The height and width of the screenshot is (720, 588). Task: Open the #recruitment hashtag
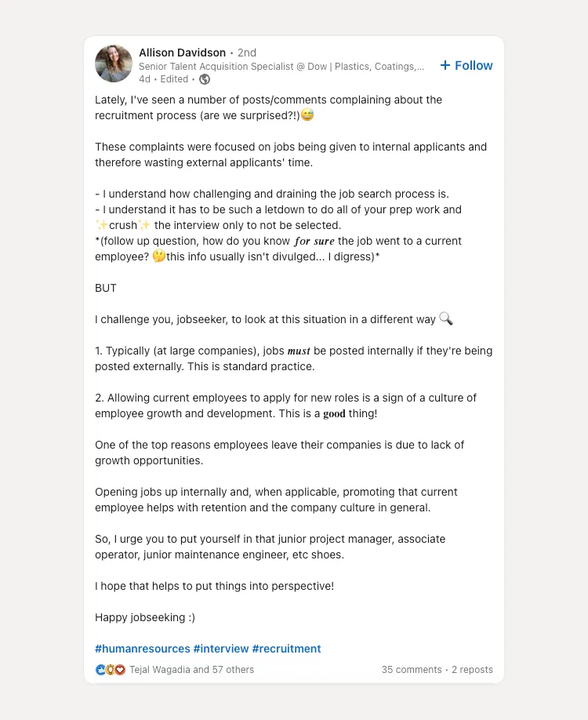tap(287, 649)
